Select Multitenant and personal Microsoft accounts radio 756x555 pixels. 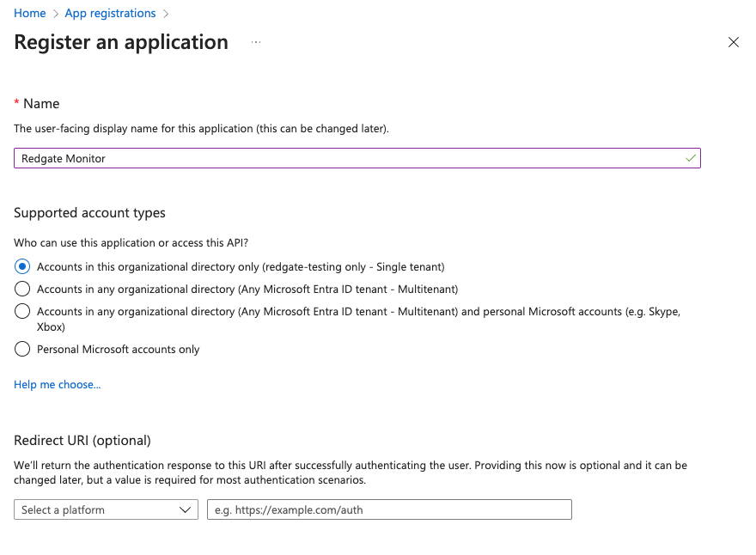pyautogui.click(x=22, y=312)
